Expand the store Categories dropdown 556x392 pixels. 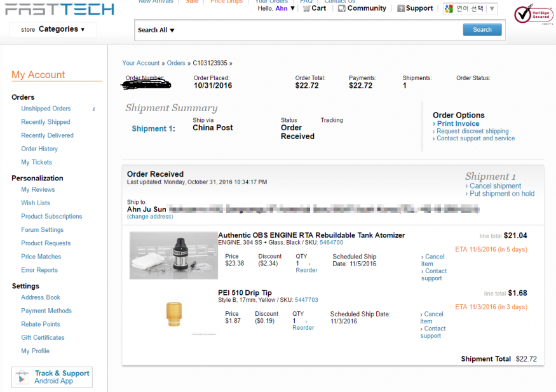coord(53,29)
